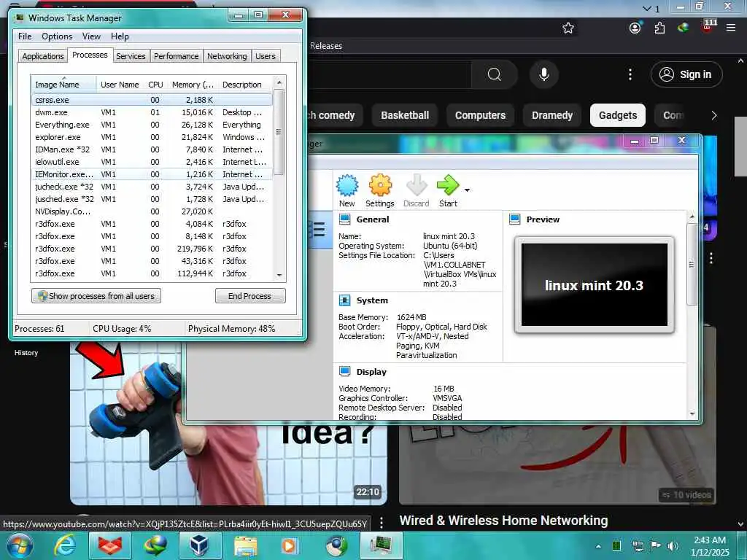Select the explorer.exe process row
The image size is (747, 560).
(x=152, y=137)
